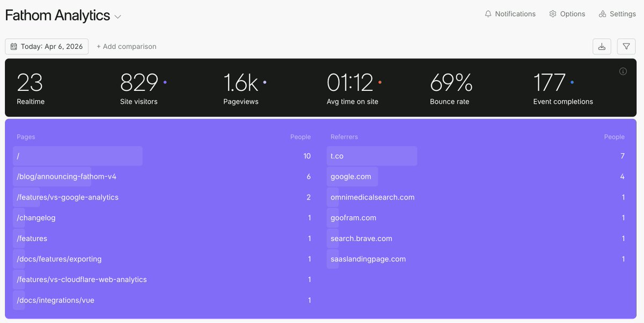
Task: Click the info icon in the stats bar
Action: (x=623, y=71)
